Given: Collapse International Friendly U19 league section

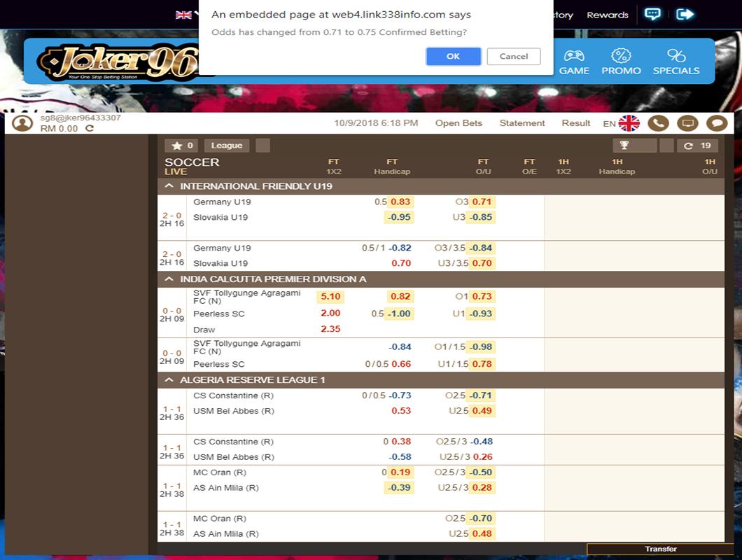Looking at the screenshot, I should point(169,186).
